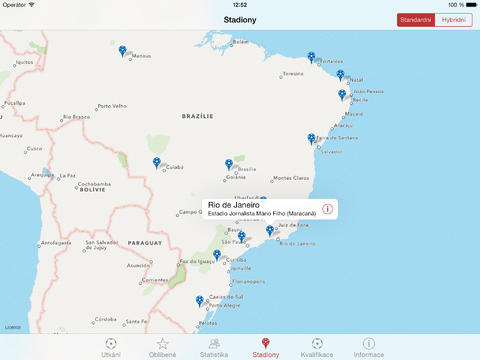Select the stadium pin at Fortaleza

(x=311, y=57)
